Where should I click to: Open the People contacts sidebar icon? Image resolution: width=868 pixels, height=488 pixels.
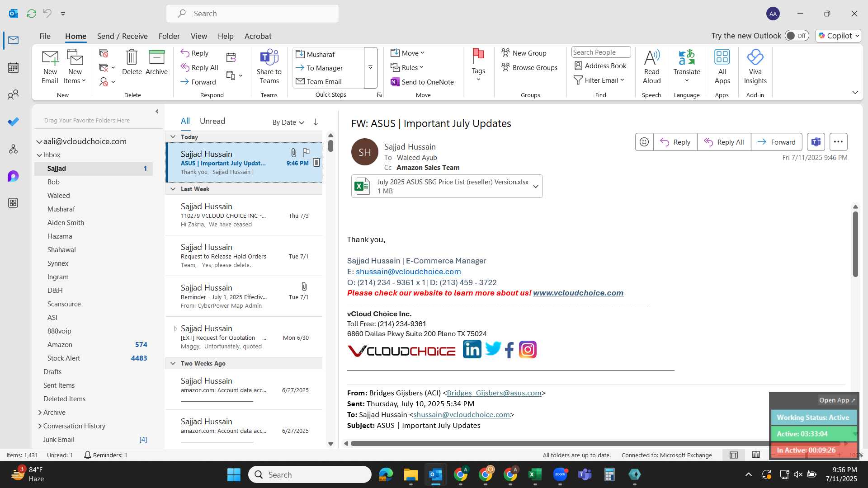pyautogui.click(x=14, y=95)
